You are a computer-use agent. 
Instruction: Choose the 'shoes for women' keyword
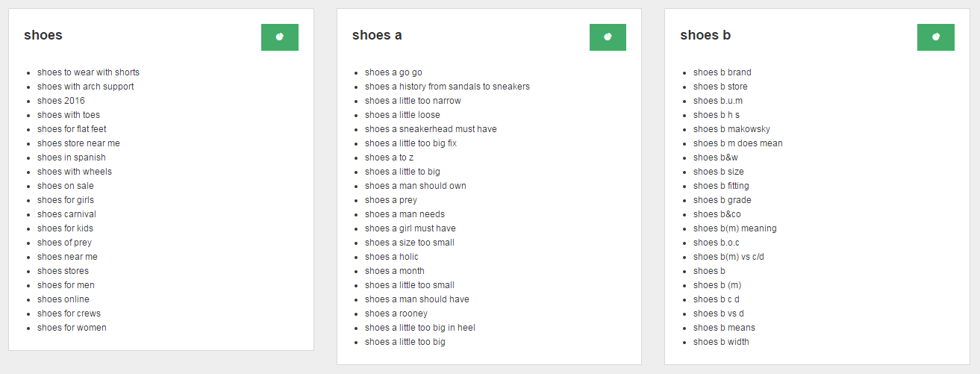click(72, 328)
